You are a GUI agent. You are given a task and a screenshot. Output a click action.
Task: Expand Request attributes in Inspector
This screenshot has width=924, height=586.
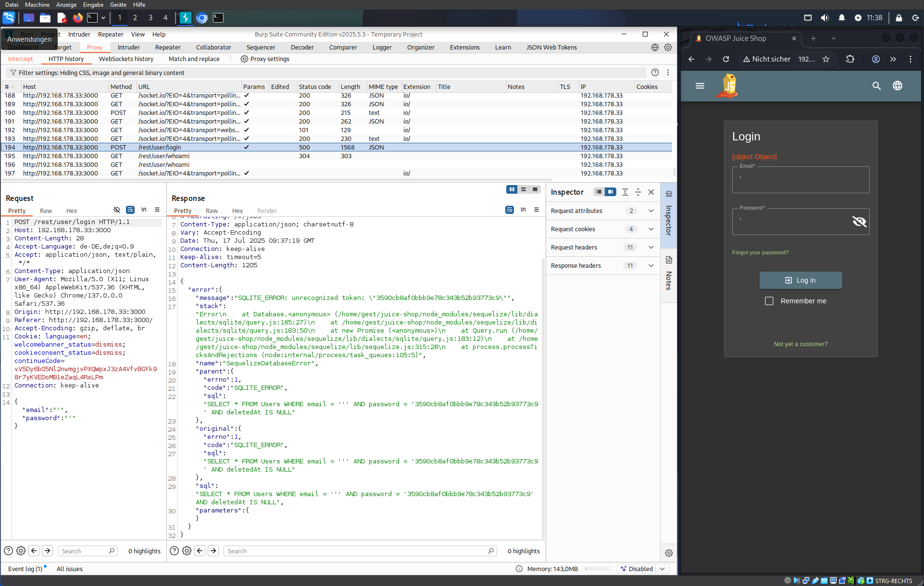[x=651, y=211]
